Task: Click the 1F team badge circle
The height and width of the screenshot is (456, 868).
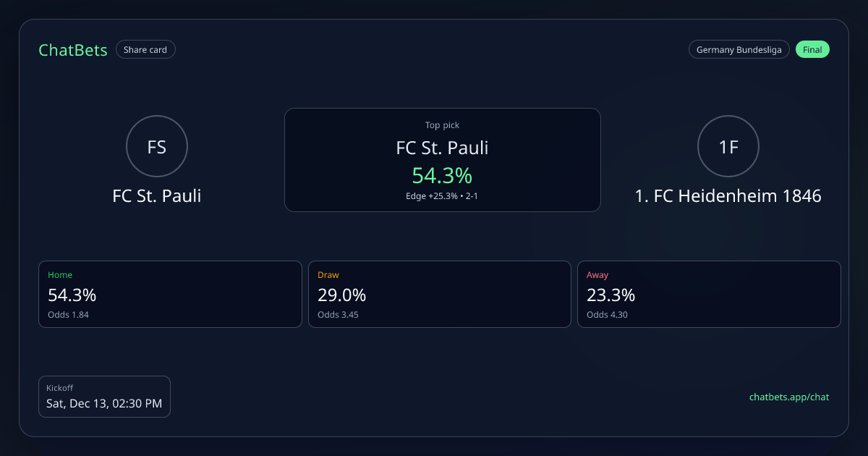Action: tap(728, 147)
